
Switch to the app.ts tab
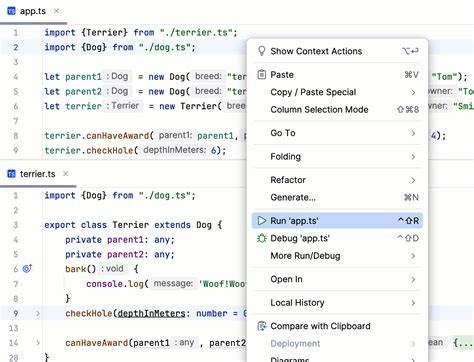[x=33, y=11]
